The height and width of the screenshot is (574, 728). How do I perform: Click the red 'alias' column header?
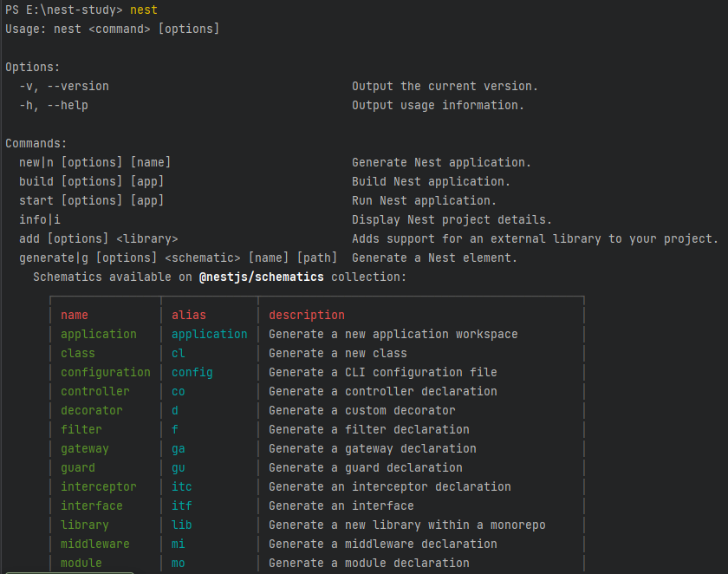point(189,315)
